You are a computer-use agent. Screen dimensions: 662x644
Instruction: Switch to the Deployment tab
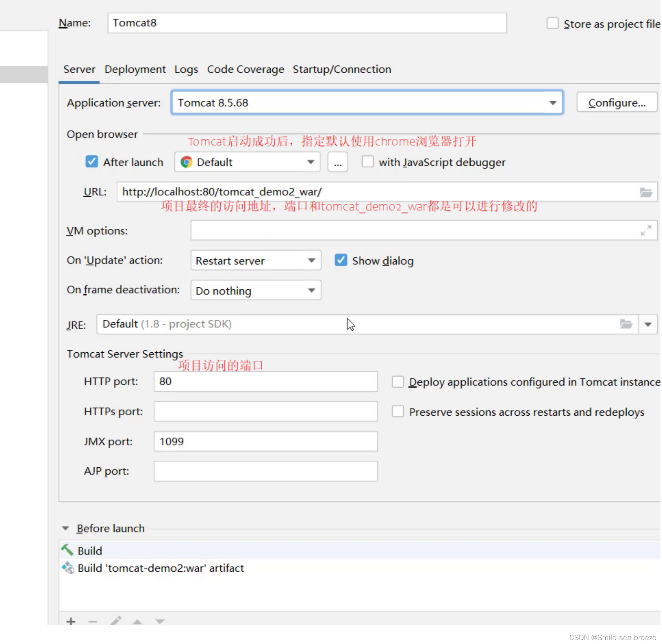(x=135, y=70)
